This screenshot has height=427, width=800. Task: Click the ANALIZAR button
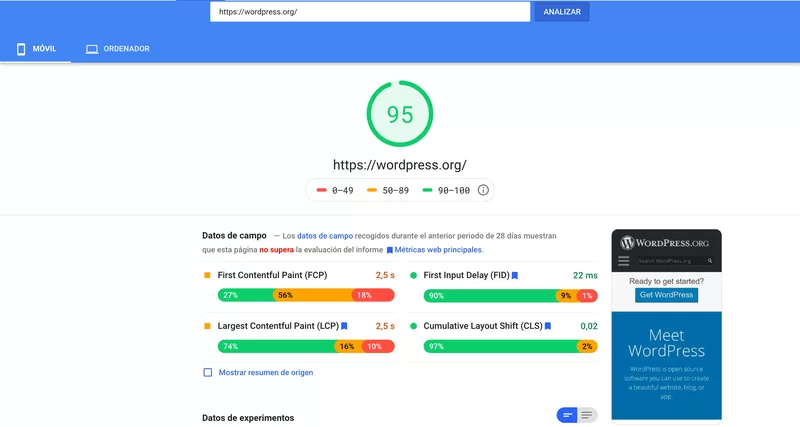(562, 12)
